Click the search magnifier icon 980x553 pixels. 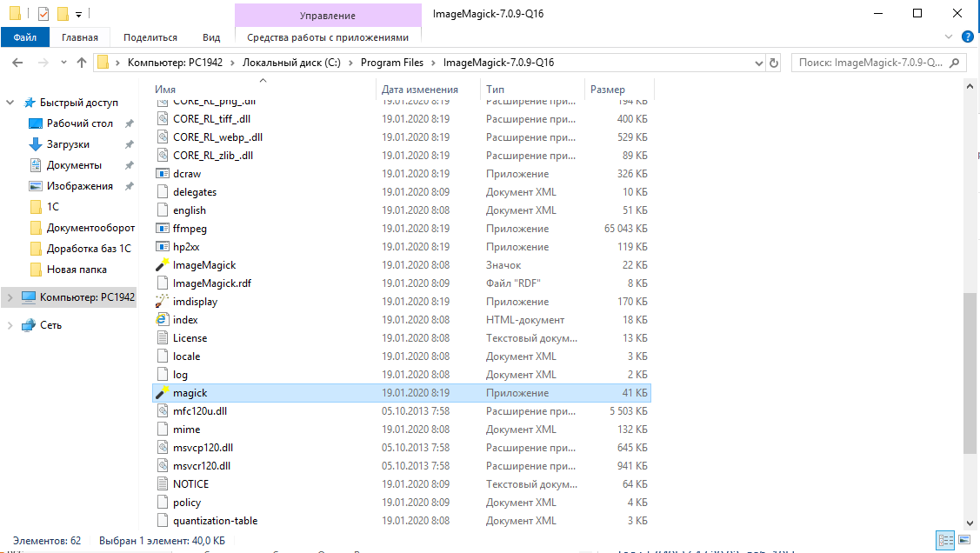pyautogui.click(x=955, y=63)
